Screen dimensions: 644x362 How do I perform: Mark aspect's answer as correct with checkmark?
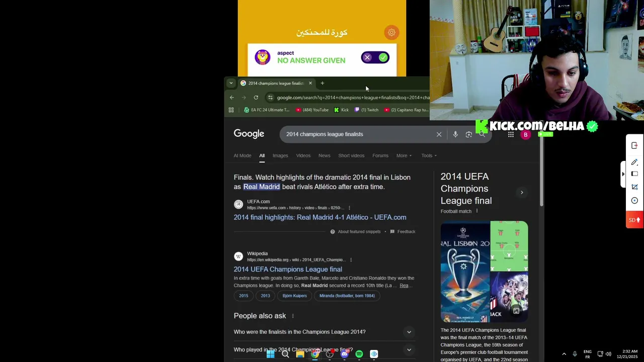pyautogui.click(x=383, y=57)
